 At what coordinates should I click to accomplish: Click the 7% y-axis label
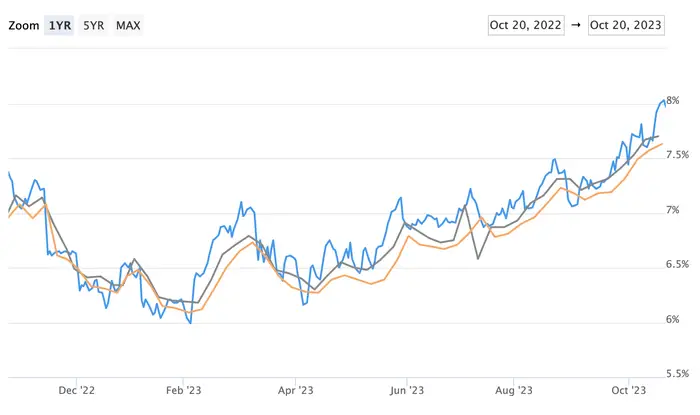coord(673,210)
